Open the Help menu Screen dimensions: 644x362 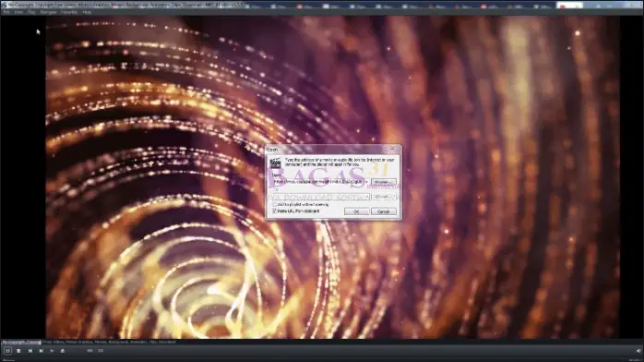(87, 12)
